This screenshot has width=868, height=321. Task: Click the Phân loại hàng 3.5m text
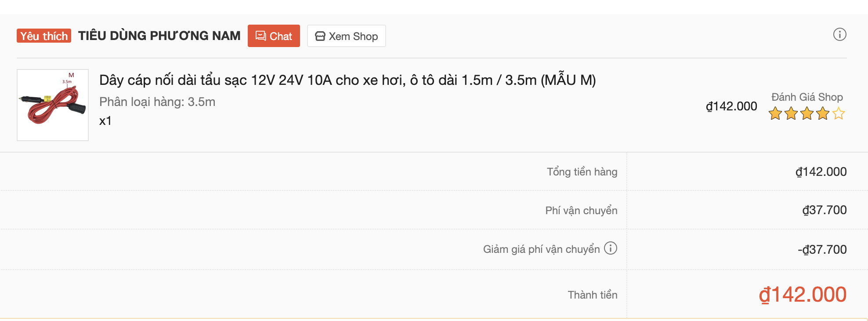[x=157, y=102]
